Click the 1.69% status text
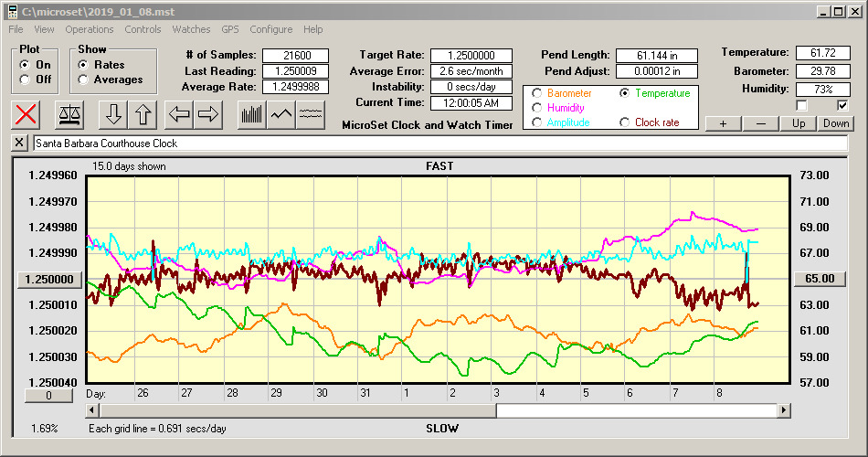 coord(44,428)
